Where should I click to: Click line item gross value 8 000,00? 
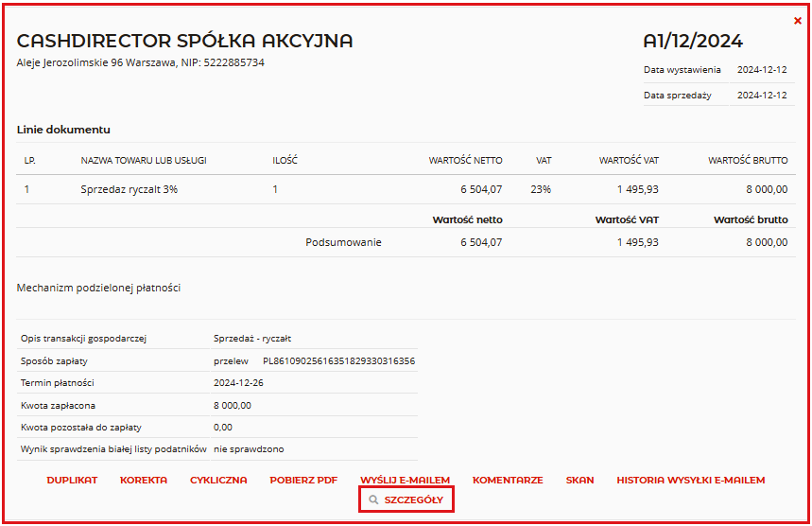tap(767, 189)
